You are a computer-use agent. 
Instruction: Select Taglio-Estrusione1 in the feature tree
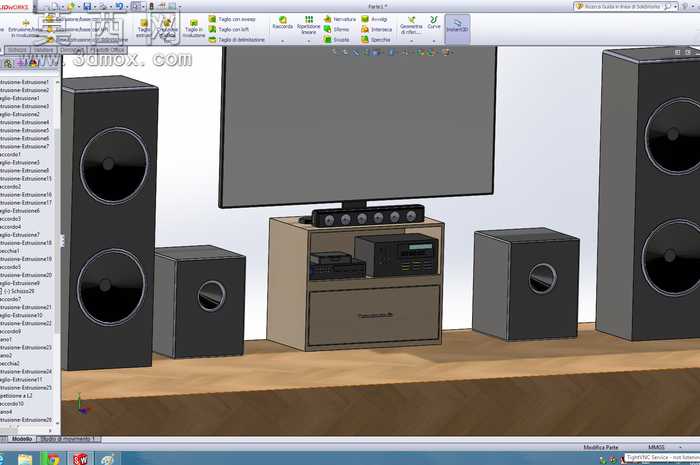click(20, 98)
